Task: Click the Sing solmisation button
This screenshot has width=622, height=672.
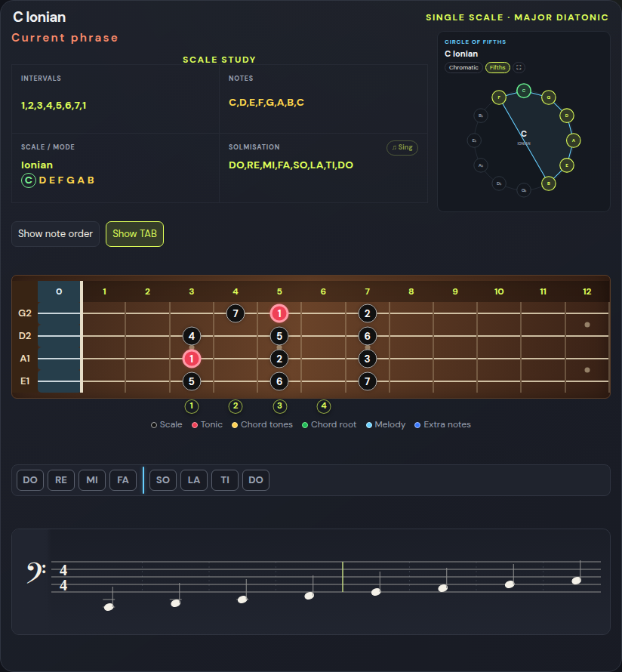Action: point(402,147)
